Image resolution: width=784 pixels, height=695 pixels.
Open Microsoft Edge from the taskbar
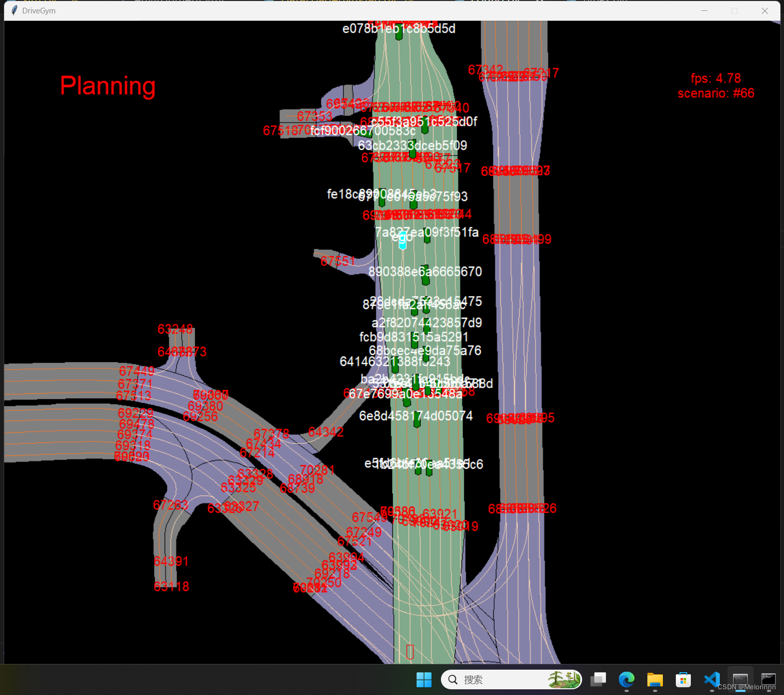[626, 679]
